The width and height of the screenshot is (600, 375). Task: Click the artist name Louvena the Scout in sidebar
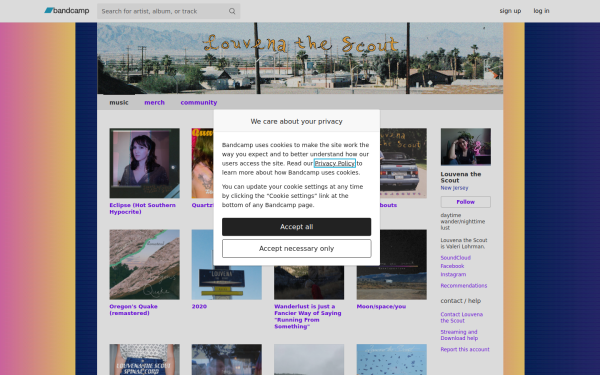(461, 177)
